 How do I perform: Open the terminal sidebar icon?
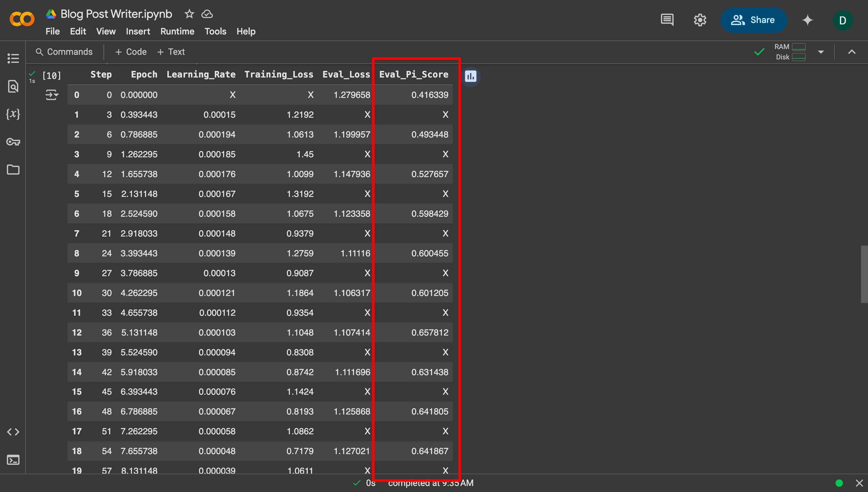coord(13,460)
